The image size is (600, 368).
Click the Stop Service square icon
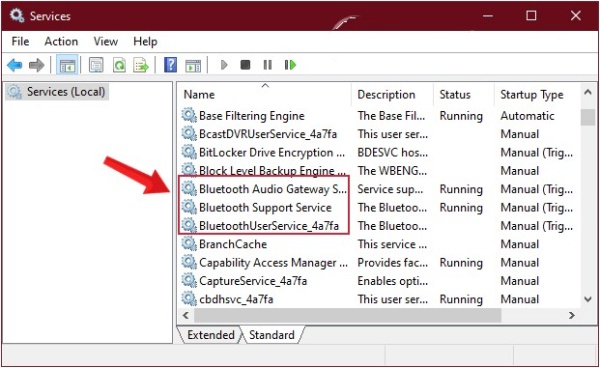pyautogui.click(x=245, y=65)
